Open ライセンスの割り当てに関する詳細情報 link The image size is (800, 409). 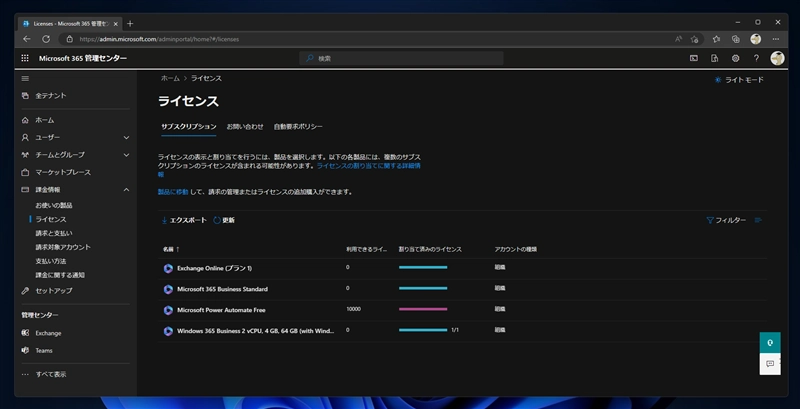(x=369, y=166)
